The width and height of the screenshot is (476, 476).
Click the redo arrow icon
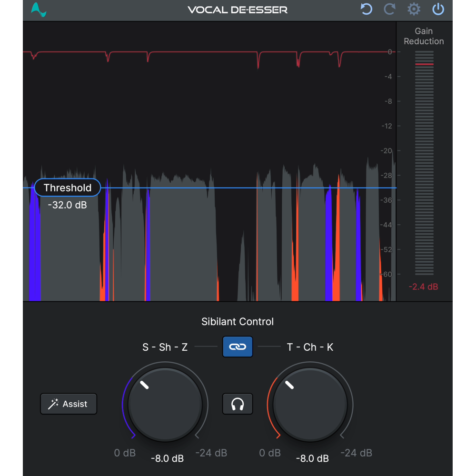[389, 9]
